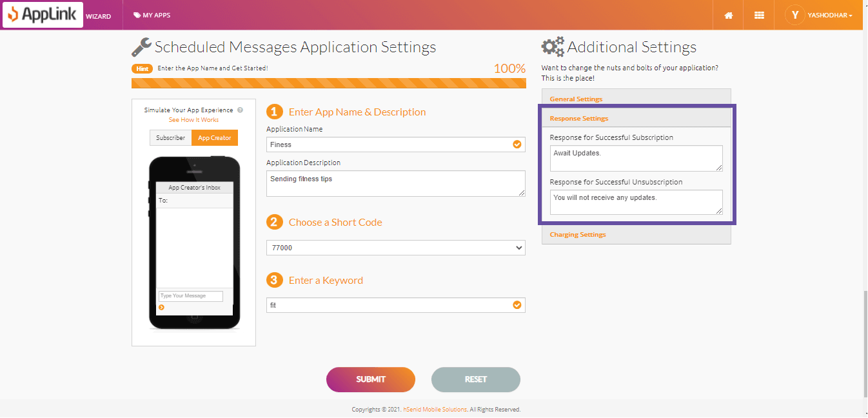The height and width of the screenshot is (418, 868).
Task: Open the apps grid icon in header
Action: pos(759,15)
